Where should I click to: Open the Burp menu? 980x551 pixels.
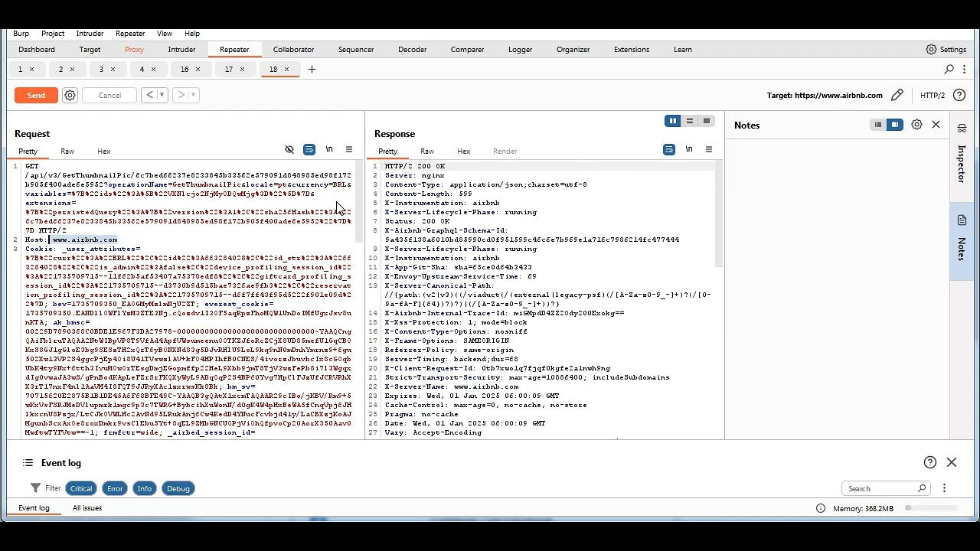[x=21, y=34]
